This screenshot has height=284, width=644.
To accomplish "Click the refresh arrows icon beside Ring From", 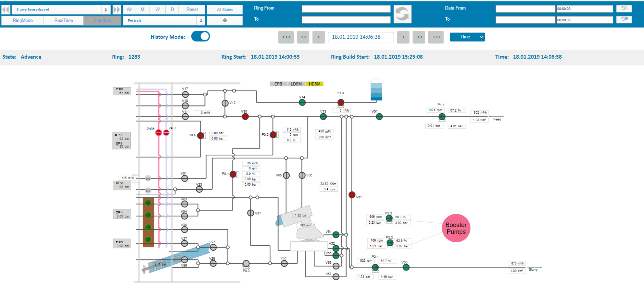I will click(x=402, y=14).
